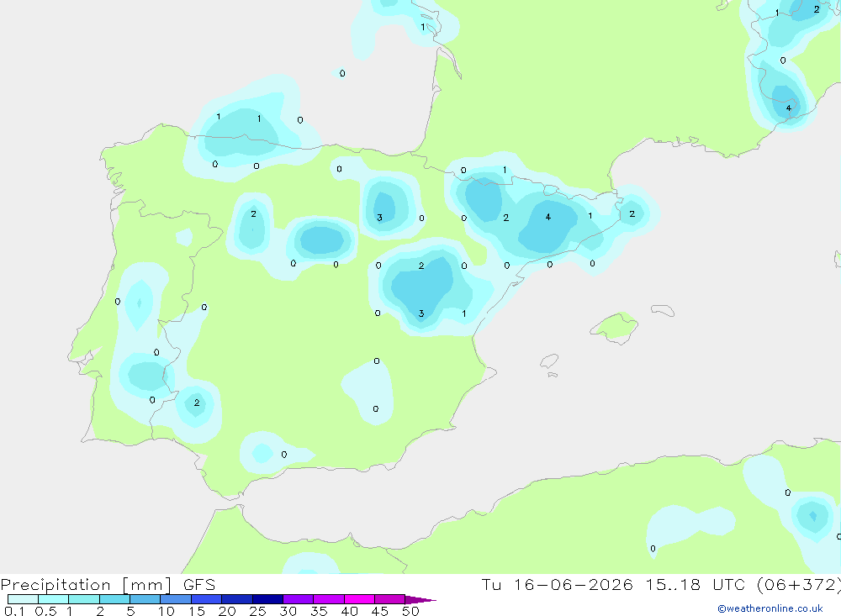Click the '50' legend scale label
Screen dimensions: 841x616
pyautogui.click(x=411, y=611)
